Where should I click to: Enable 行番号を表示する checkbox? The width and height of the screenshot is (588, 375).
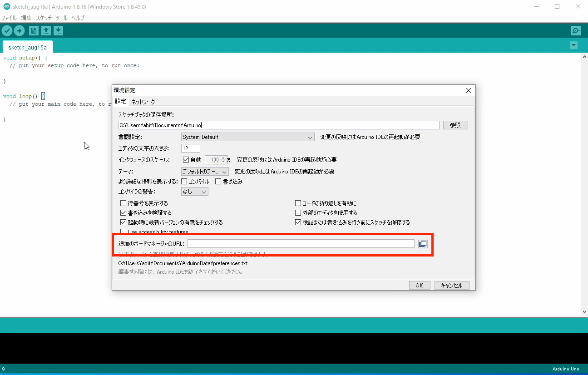click(x=123, y=203)
